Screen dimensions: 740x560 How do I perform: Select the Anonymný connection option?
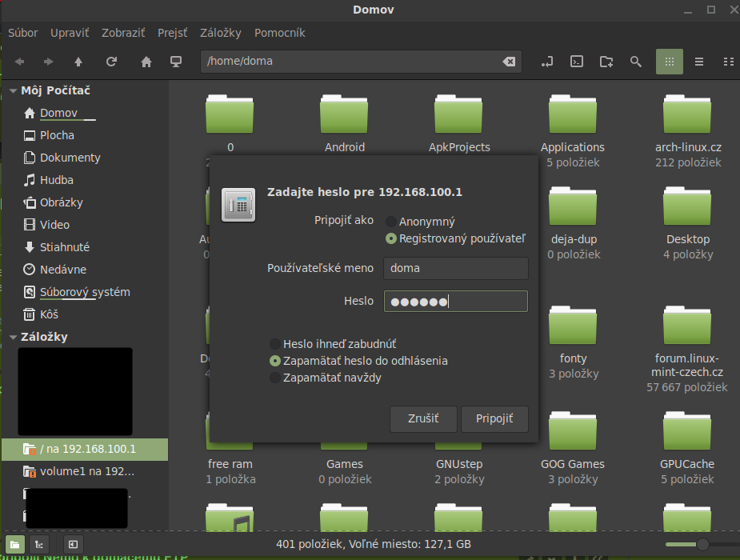coord(390,222)
